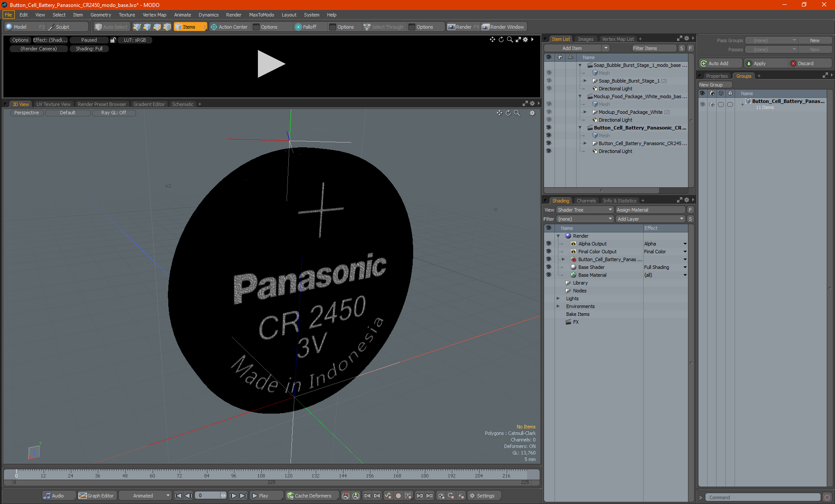Click 3D viewport rotate icon

pyautogui.click(x=508, y=113)
